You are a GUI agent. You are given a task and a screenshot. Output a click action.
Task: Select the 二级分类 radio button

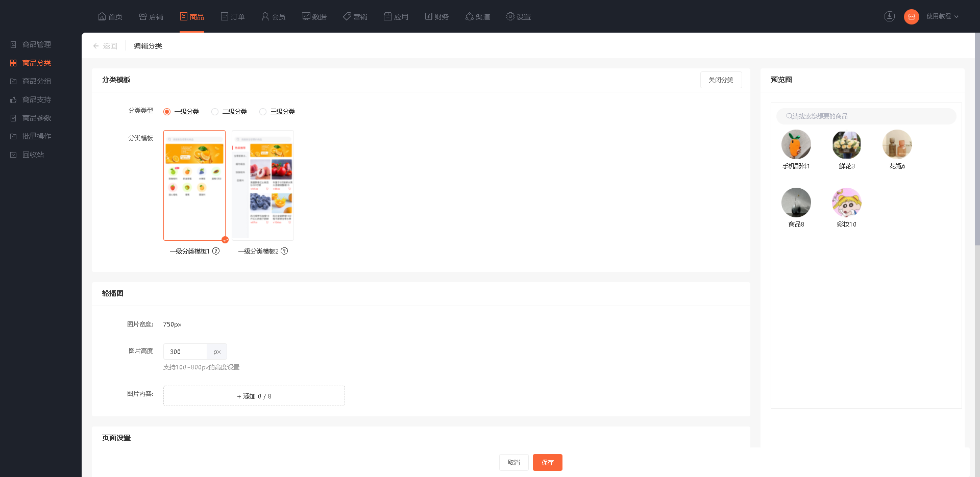point(215,112)
